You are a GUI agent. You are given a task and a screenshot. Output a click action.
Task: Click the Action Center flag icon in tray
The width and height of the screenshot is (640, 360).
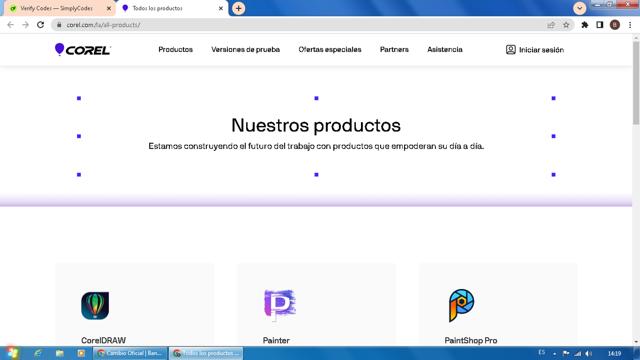point(566,353)
